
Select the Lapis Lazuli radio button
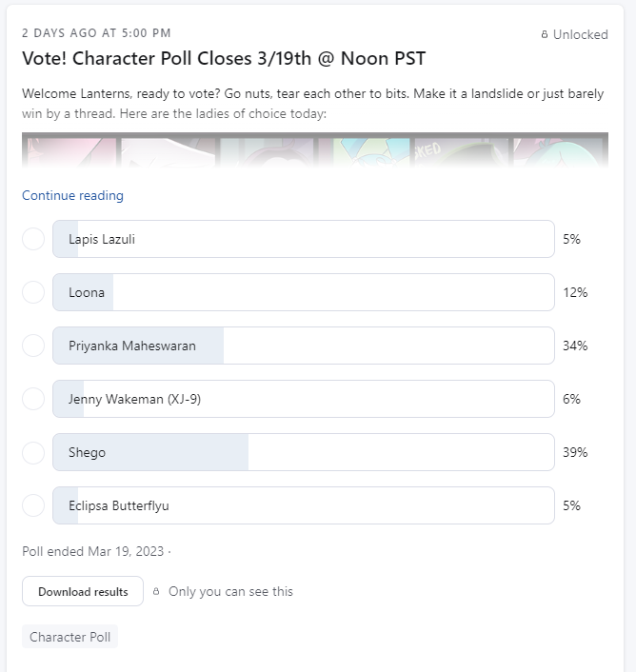(33, 239)
